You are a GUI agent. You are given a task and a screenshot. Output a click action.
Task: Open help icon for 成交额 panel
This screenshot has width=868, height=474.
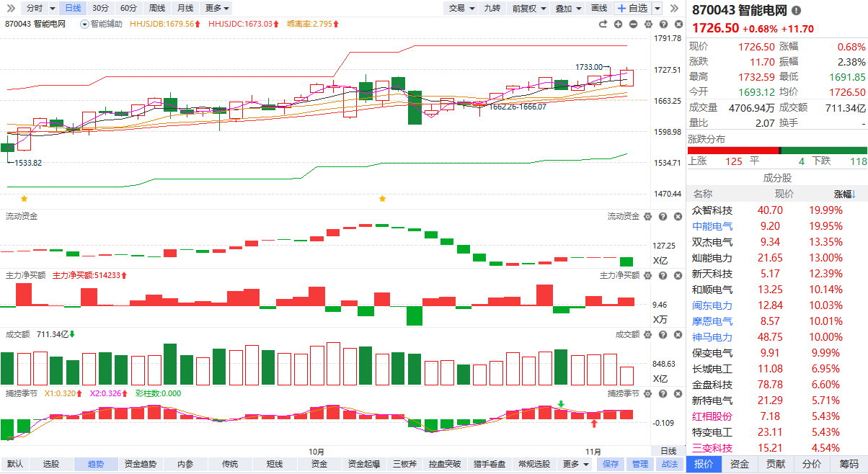(x=662, y=334)
